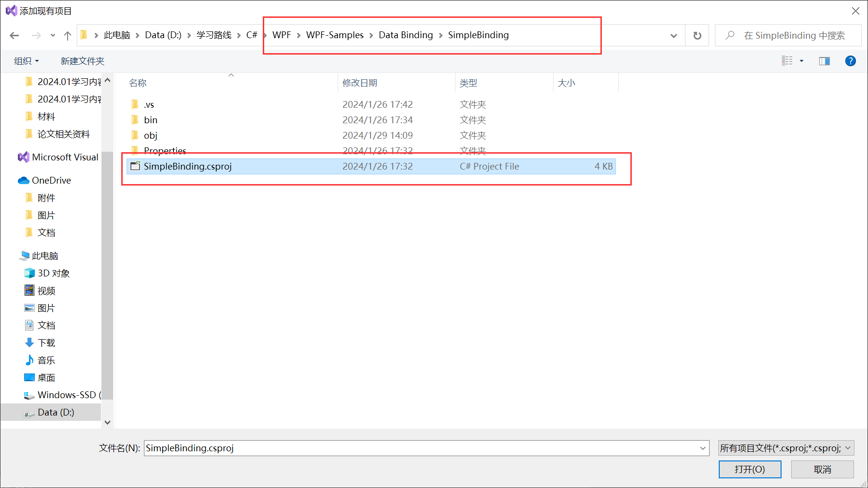Select the obj folder

[x=371, y=135]
